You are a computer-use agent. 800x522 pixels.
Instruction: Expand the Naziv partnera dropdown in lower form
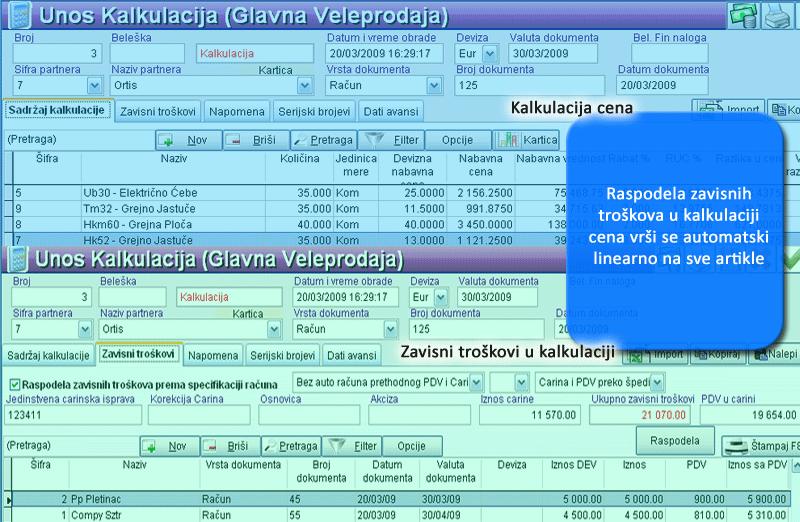tap(273, 328)
